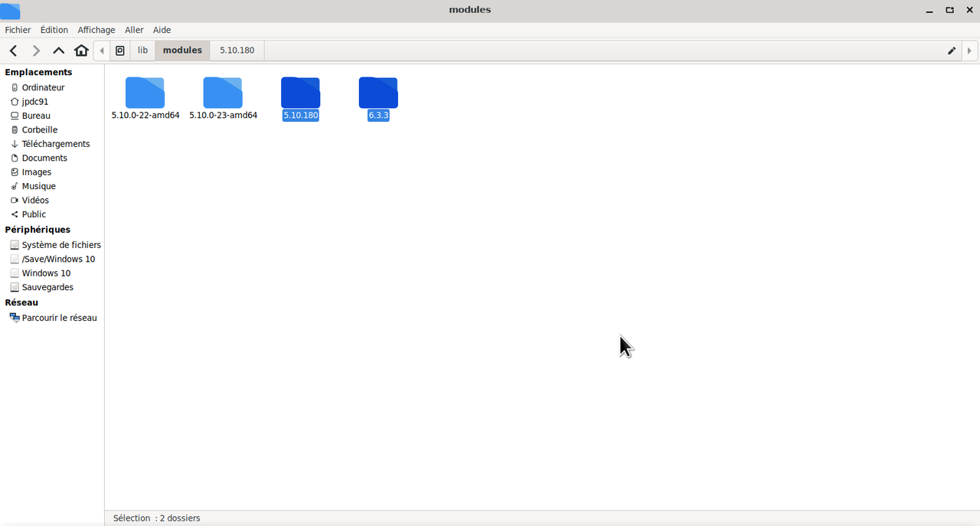This screenshot has height=526, width=980.
Task: Open the Affichage menu
Action: click(96, 30)
